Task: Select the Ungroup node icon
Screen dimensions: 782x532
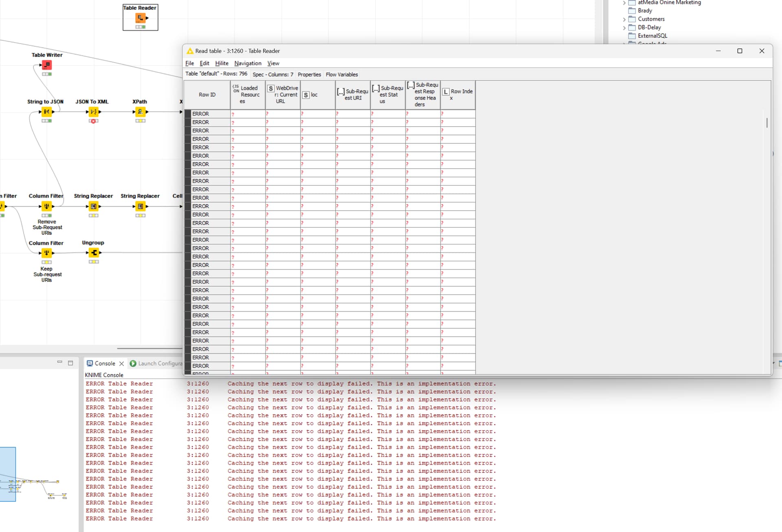Action: [x=93, y=253]
